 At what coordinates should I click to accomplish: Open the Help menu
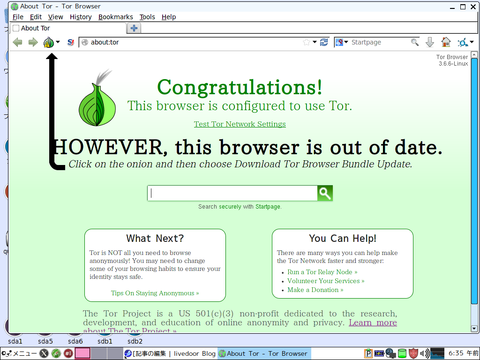pyautogui.click(x=169, y=17)
